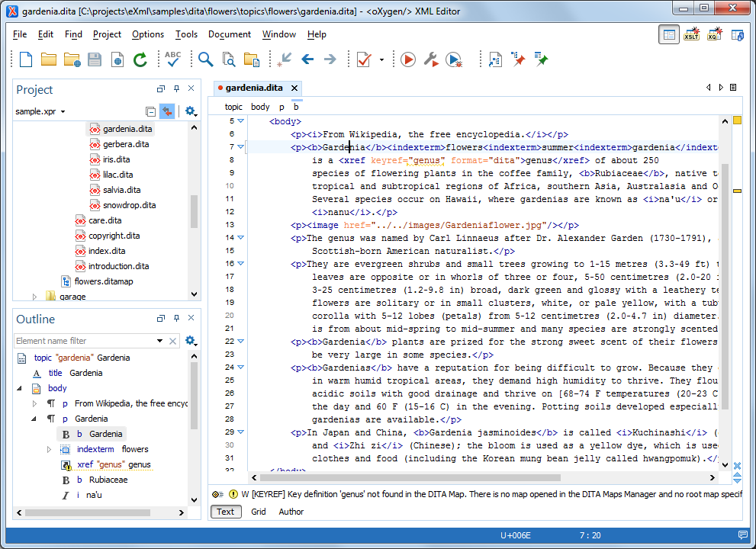Click the Check Spelling toolbar icon
The image size is (756, 549).
point(172,59)
